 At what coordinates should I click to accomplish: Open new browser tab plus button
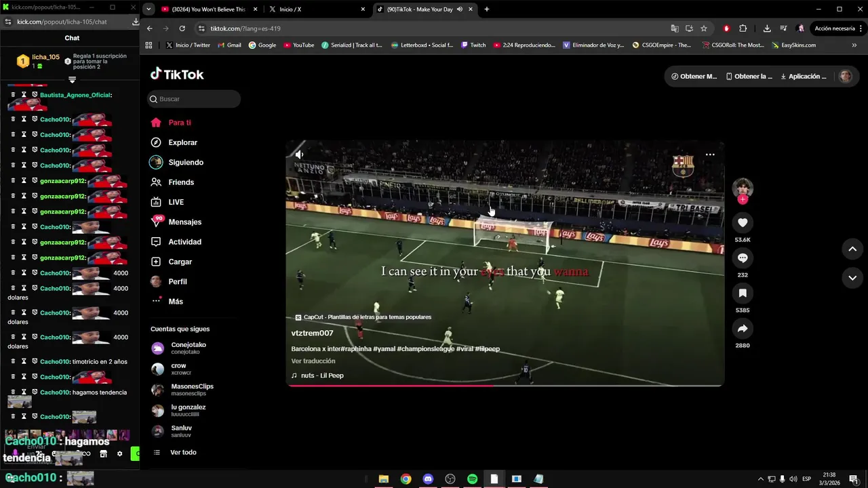click(486, 9)
